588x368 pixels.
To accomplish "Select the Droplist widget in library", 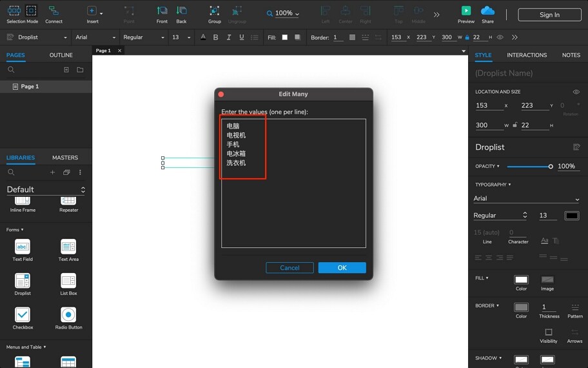I will tap(23, 284).
